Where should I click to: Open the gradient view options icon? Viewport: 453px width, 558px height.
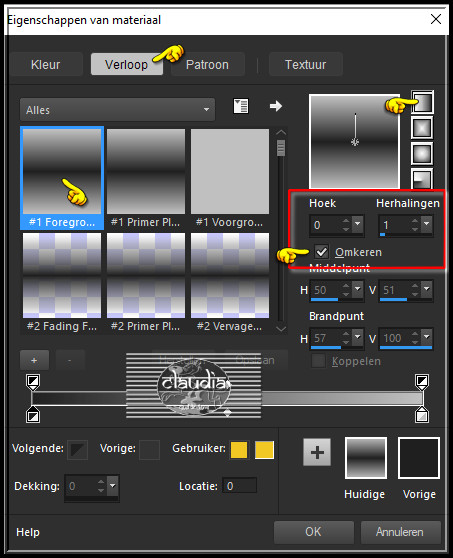[241, 106]
